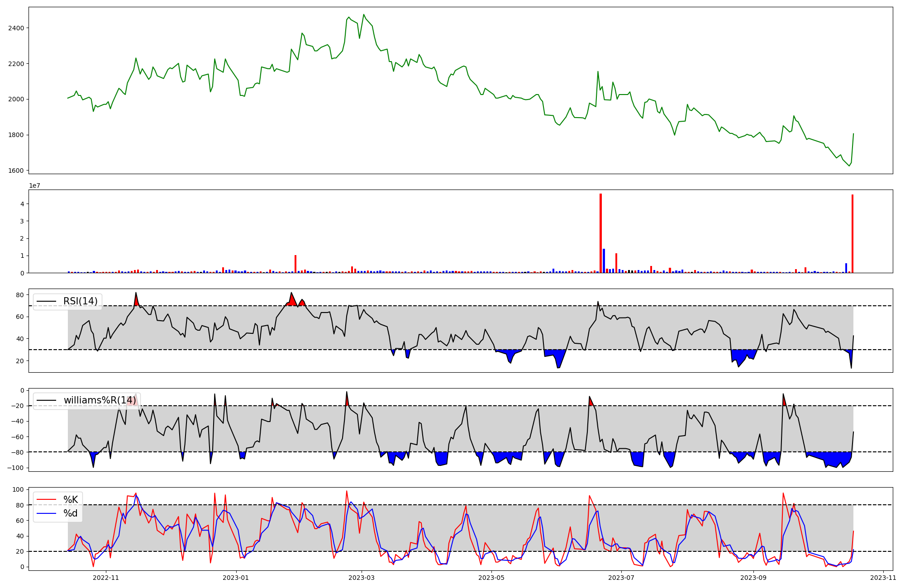Viewport: 905px width, 588px height.
Task: Click the highest peak of the green price line
Action: [x=364, y=15]
